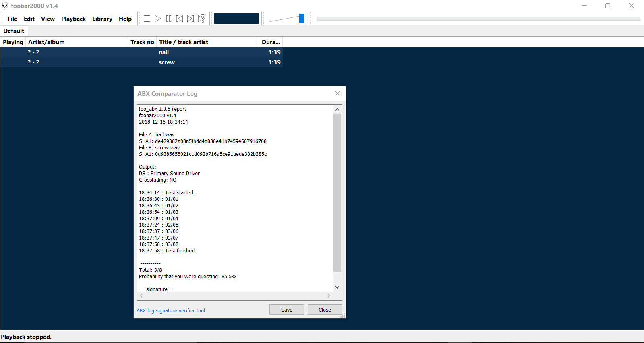Skip to the next track
Image resolution: width=644 pixels, height=343 pixels.
[x=191, y=19]
